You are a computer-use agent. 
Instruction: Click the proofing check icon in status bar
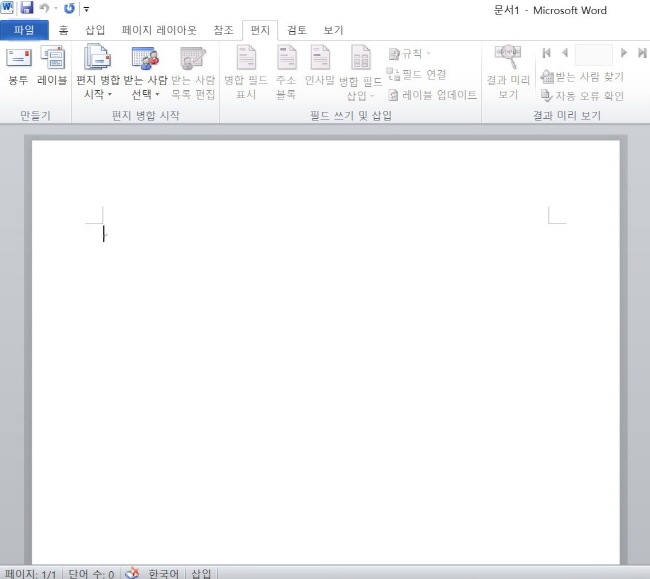132,573
